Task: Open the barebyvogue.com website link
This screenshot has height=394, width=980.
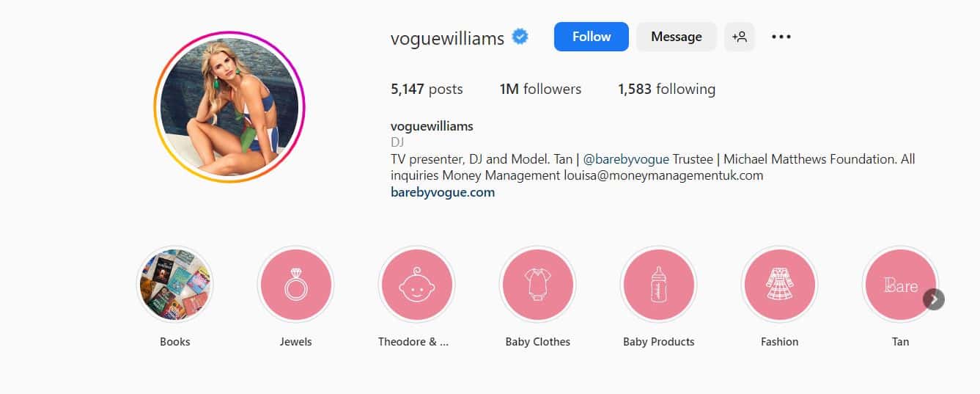Action: click(x=443, y=192)
